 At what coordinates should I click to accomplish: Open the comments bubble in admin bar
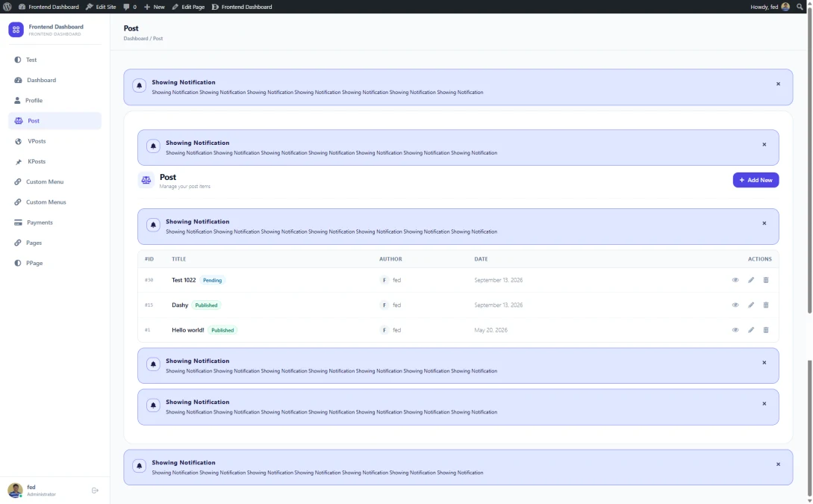click(130, 7)
